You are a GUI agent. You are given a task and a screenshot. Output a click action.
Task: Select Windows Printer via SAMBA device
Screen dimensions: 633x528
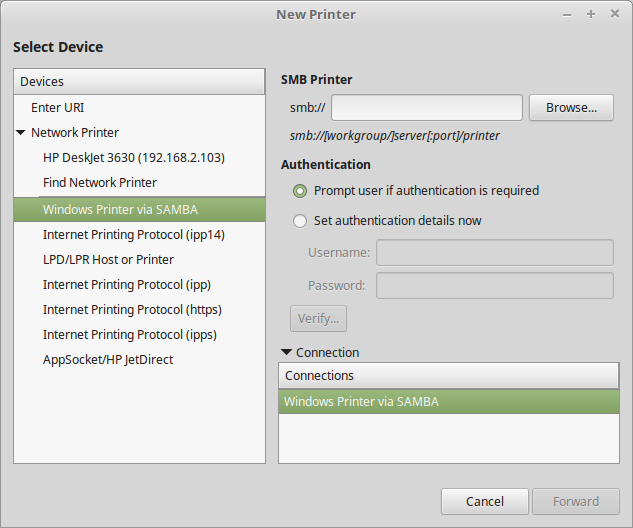pyautogui.click(x=120, y=210)
